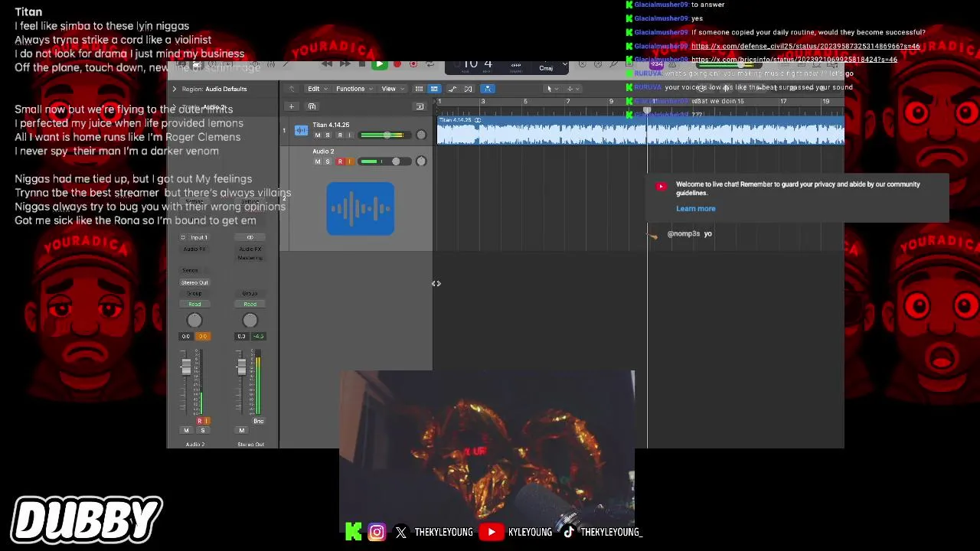
Task: Open the Input 1 slot on channel strip
Action: [199, 237]
